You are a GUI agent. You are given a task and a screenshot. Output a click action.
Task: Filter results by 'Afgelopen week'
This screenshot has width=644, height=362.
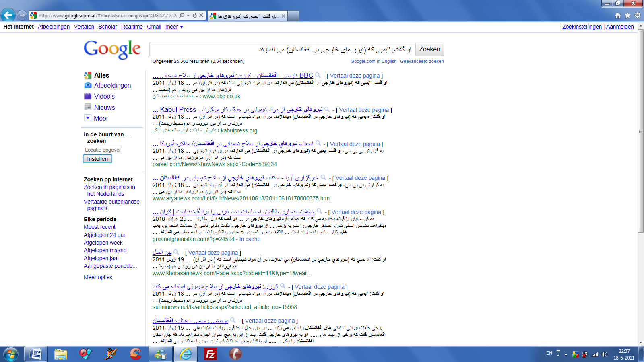[103, 243]
